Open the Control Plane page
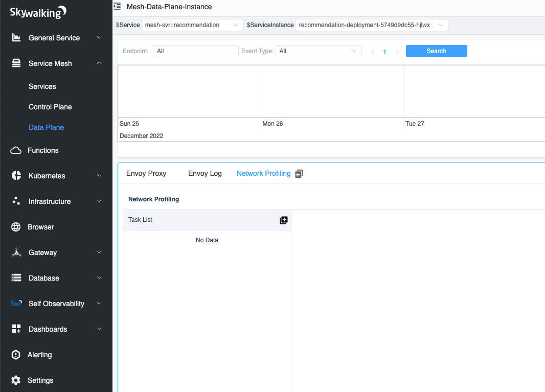The width and height of the screenshot is (545, 392). pyautogui.click(x=50, y=107)
